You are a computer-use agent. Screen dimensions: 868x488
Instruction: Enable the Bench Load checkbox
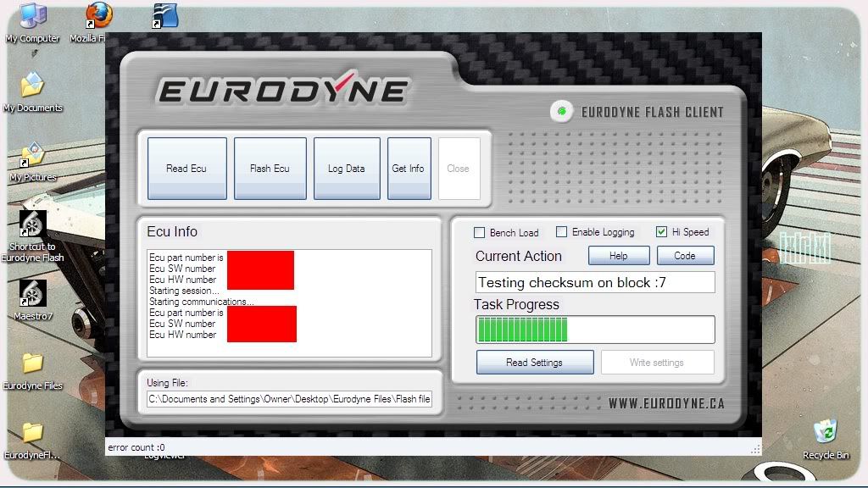[x=480, y=233]
